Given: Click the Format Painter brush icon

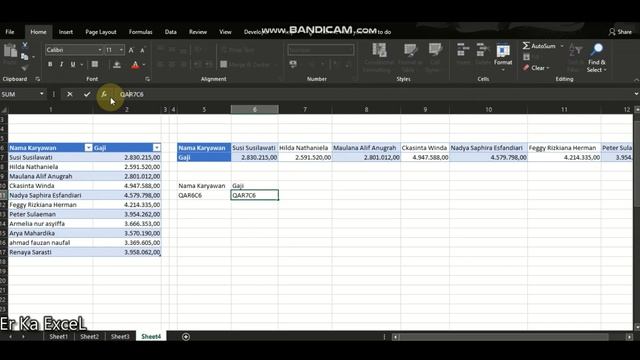Looking at the screenshot, I should click(25, 68).
